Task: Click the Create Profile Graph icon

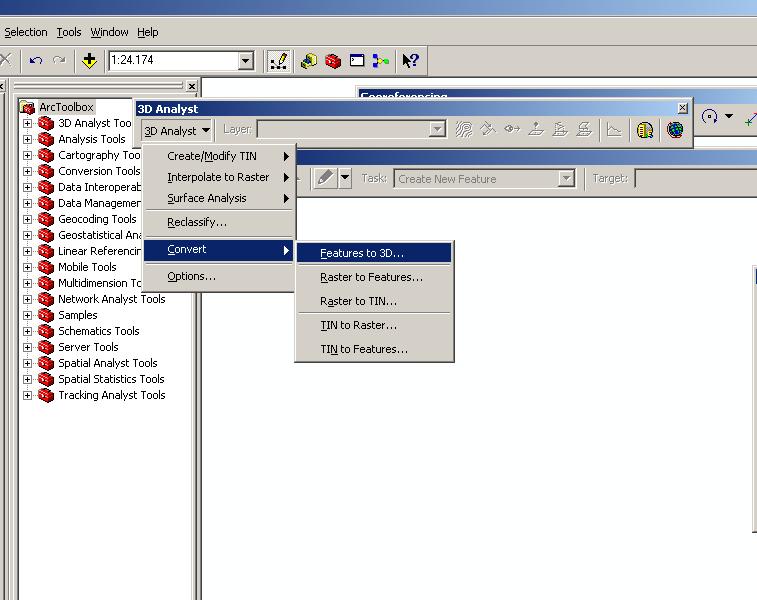Action: [614, 129]
